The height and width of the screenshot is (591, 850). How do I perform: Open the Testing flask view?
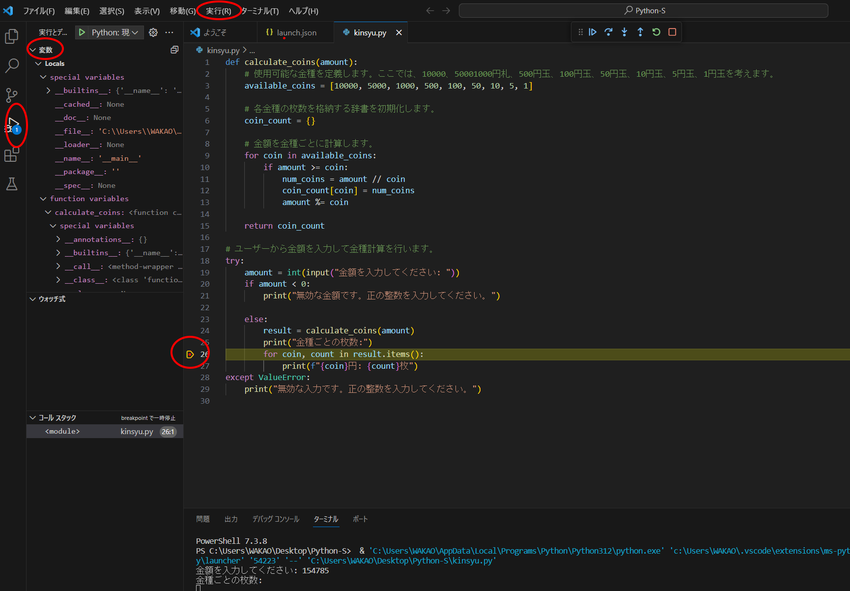[x=11, y=184]
